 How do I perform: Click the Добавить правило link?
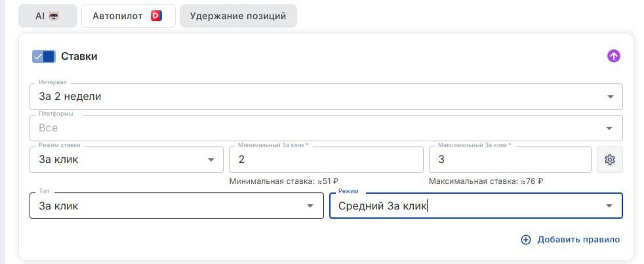[578, 240]
